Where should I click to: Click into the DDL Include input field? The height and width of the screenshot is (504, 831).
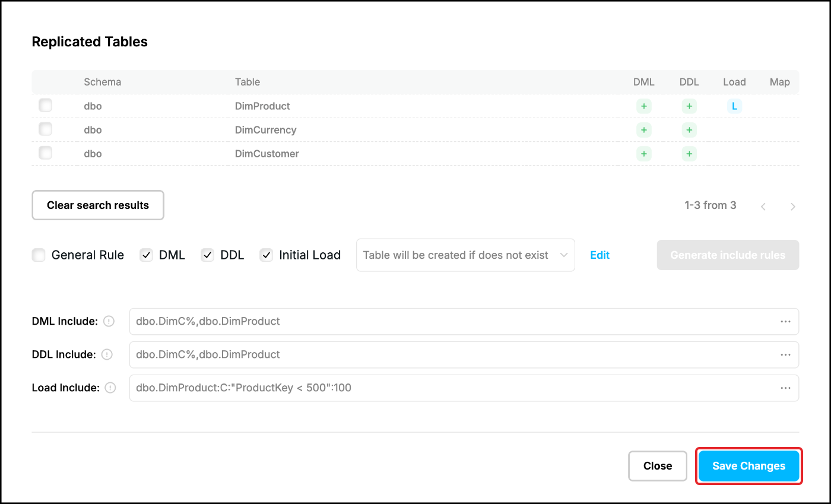pyautogui.click(x=464, y=354)
